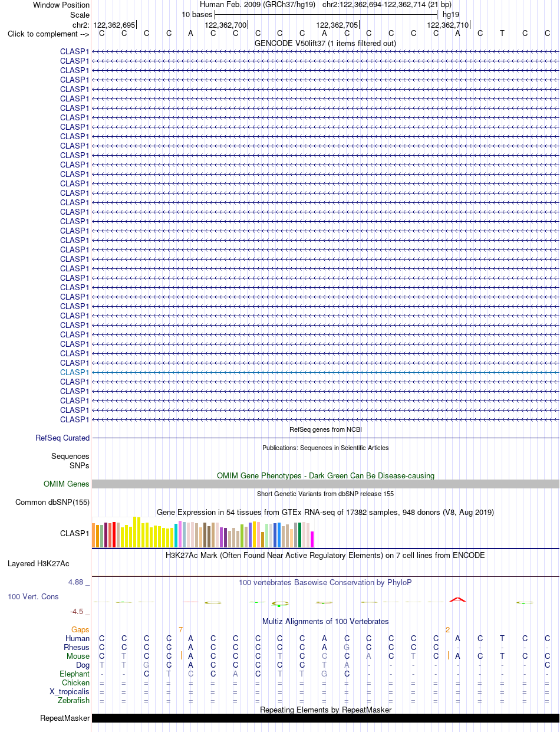Click the 100 Vert. Cons side label
Image resolution: width=560 pixels, height=732 pixels.
pos(33,597)
